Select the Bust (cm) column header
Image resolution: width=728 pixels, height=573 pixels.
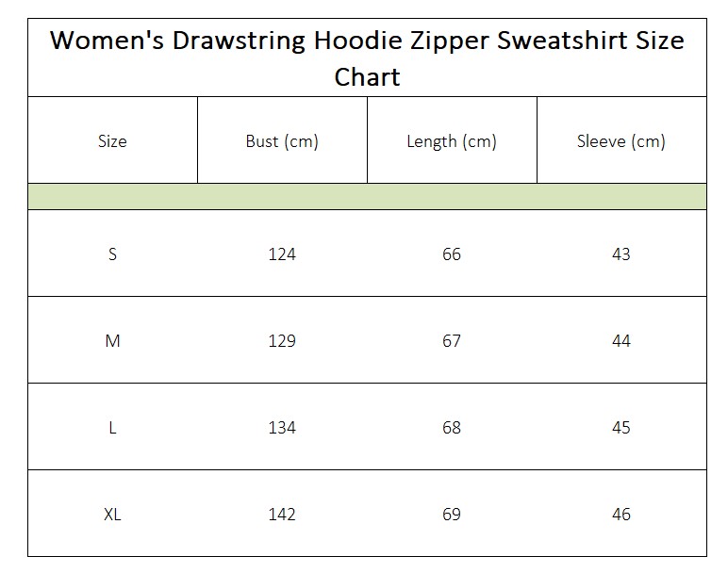(282, 141)
